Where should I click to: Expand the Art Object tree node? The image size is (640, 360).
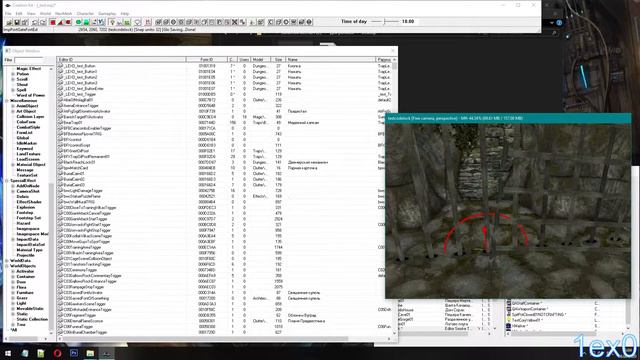click(x=13, y=111)
